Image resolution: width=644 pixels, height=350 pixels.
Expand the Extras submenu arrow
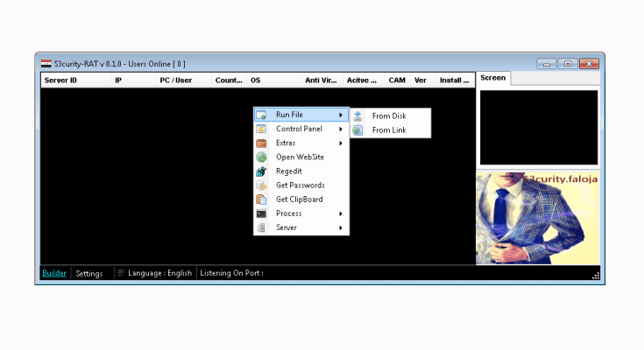point(341,143)
